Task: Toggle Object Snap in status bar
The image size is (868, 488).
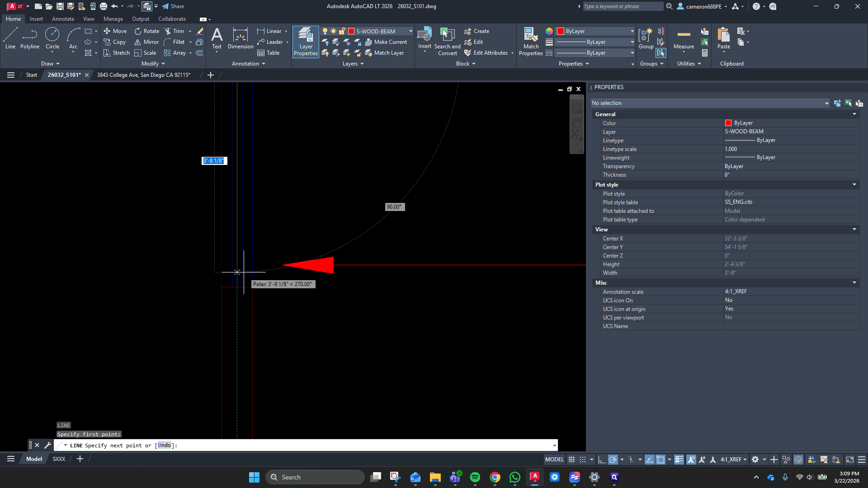Action: (660, 460)
